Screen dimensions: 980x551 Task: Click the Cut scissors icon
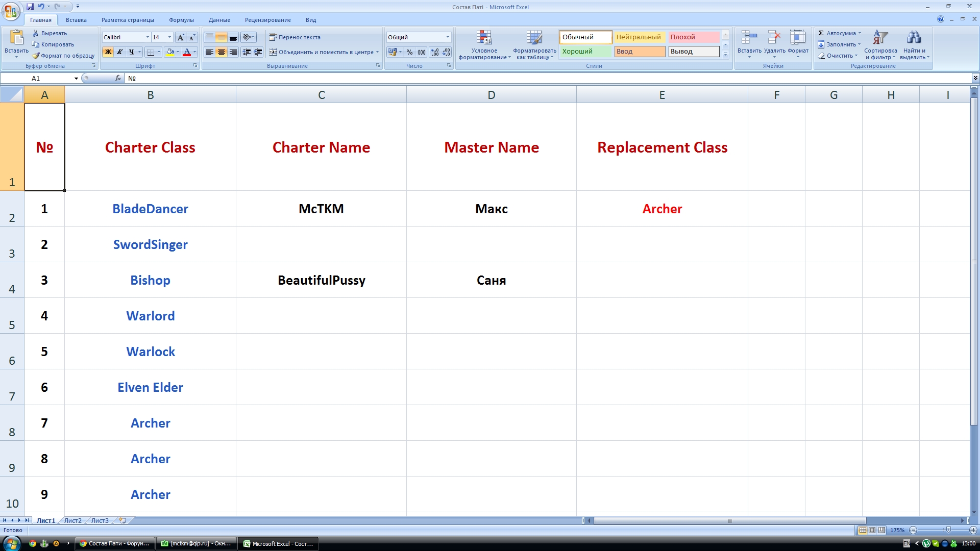pos(36,33)
